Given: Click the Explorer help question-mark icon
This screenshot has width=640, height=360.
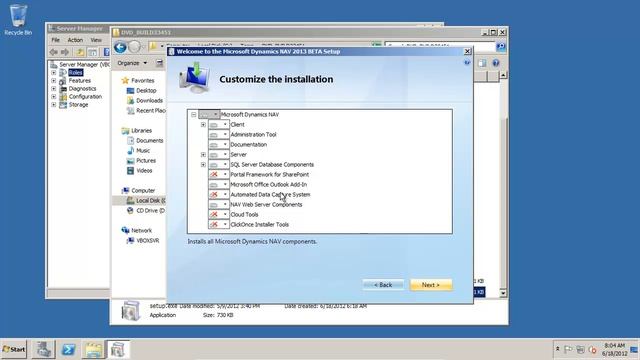Looking at the screenshot, I should pyautogui.click(x=496, y=63).
